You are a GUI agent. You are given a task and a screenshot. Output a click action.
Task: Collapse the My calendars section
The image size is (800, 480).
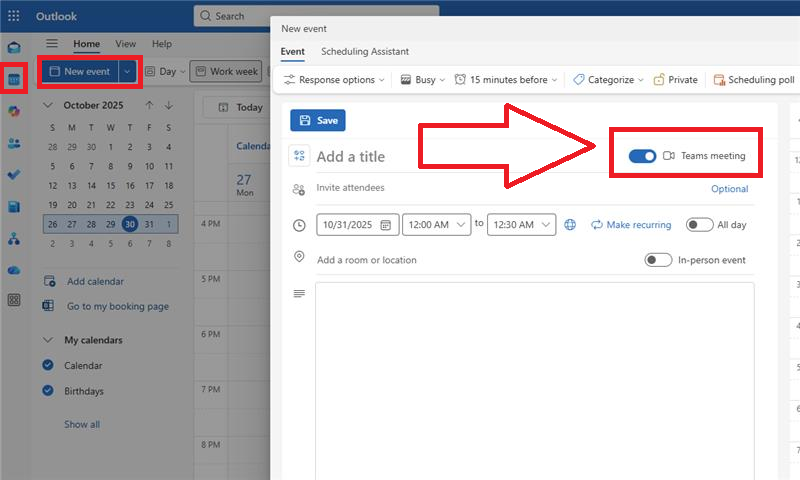pyautogui.click(x=48, y=340)
